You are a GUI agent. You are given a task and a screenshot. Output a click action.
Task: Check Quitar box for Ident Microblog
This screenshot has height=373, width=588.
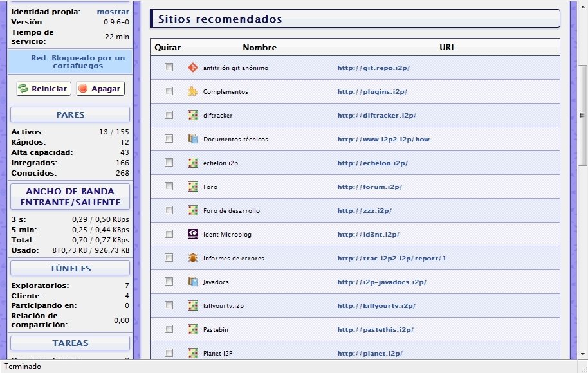(169, 234)
